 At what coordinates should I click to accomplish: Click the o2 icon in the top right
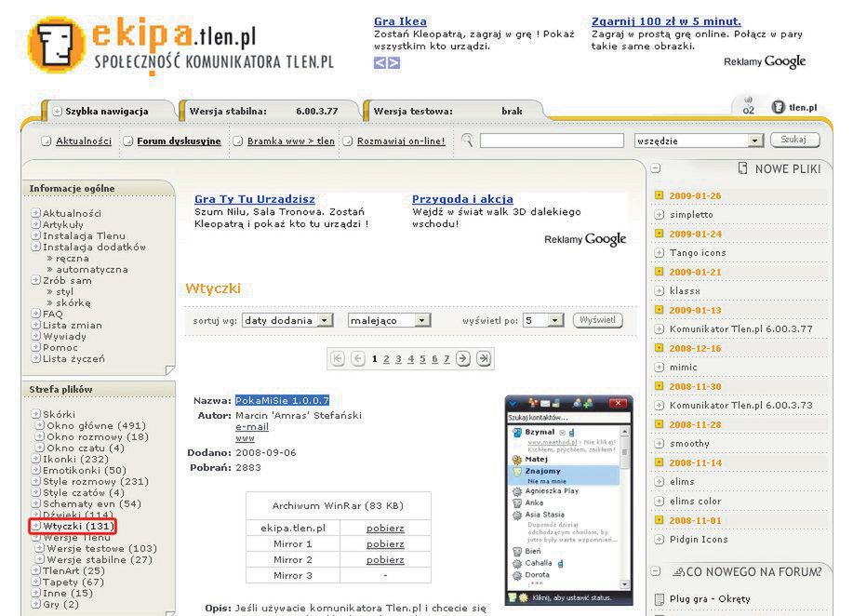(749, 106)
